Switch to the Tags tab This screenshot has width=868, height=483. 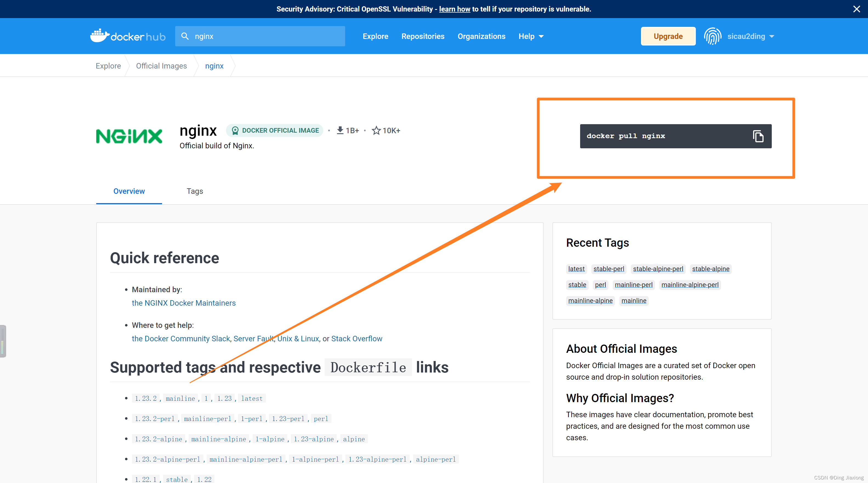click(195, 191)
